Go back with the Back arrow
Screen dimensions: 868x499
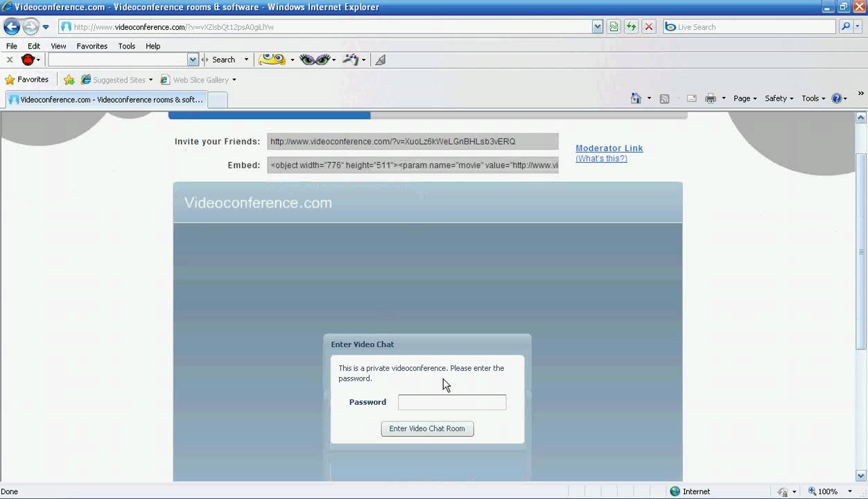click(12, 27)
